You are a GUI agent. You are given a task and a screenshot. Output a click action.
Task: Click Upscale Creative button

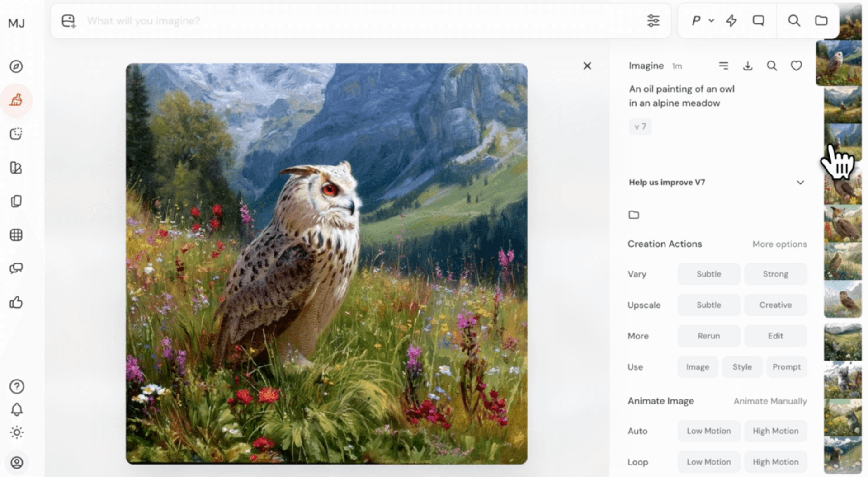tap(775, 305)
